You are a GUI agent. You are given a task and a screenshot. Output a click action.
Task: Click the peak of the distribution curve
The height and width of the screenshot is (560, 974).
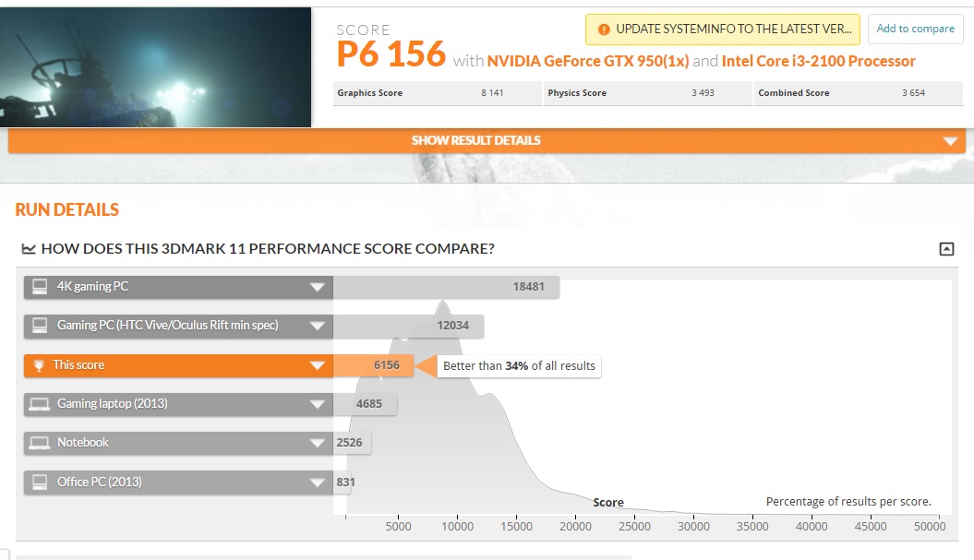point(442,303)
